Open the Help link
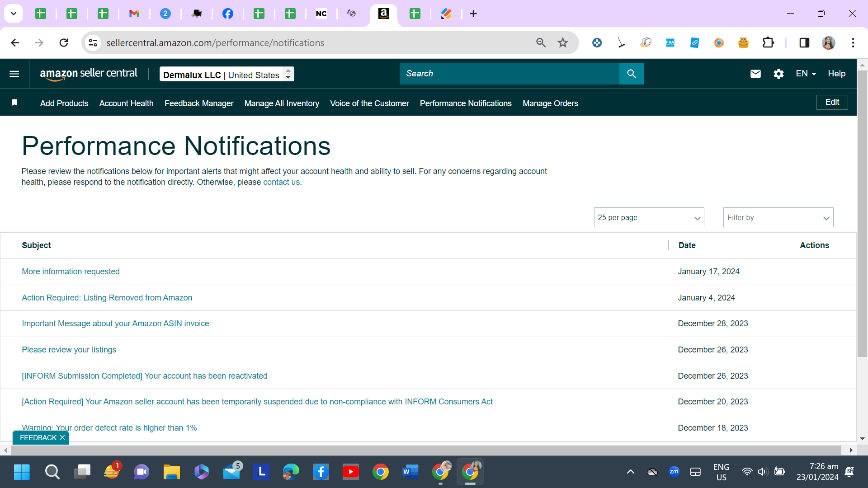This screenshot has height=488, width=868. (837, 74)
